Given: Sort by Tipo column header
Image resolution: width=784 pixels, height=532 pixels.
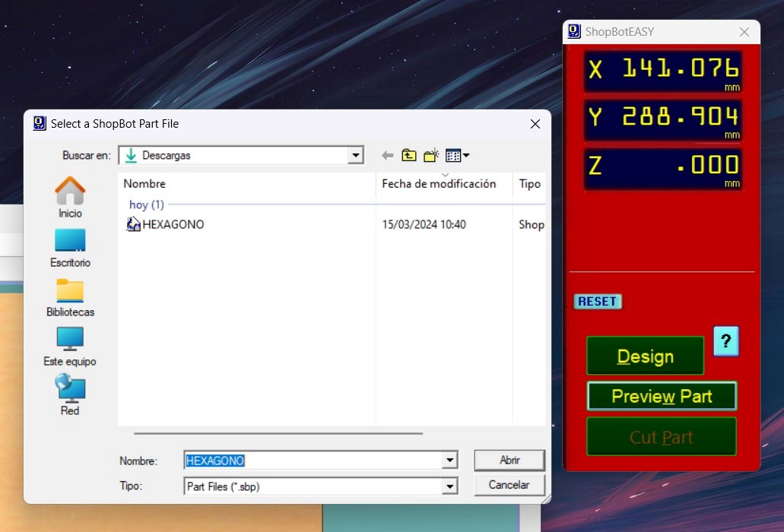Looking at the screenshot, I should 529,184.
